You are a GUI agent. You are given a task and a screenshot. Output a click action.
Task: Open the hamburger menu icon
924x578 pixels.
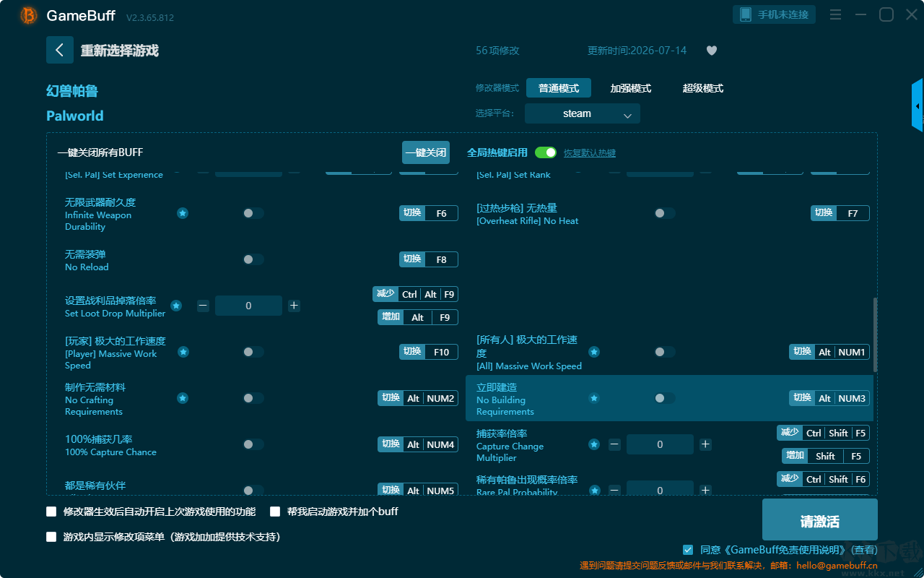tap(835, 14)
